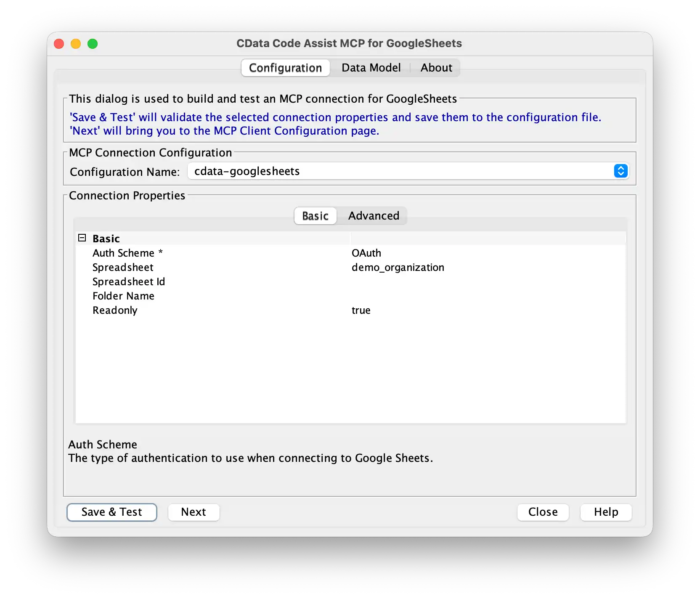Switch to the Advanced properties view
Image resolution: width=700 pixels, height=599 pixels.
pos(373,216)
